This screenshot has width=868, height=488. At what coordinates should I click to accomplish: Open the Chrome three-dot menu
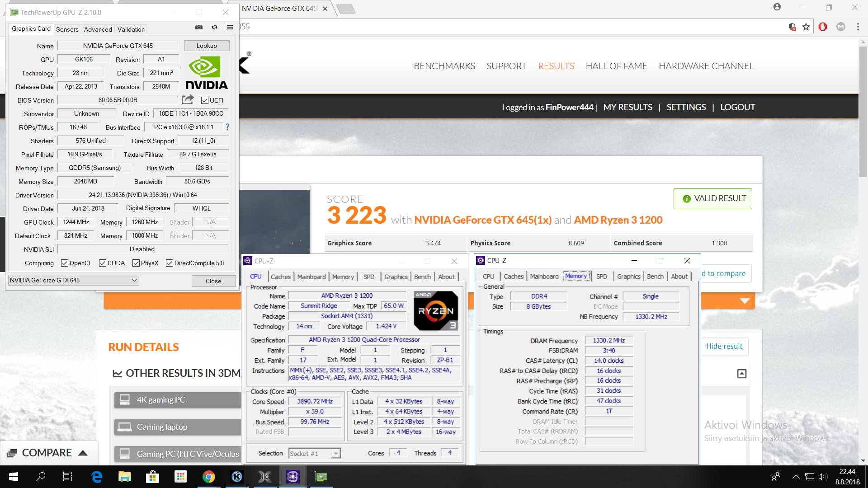click(x=858, y=27)
